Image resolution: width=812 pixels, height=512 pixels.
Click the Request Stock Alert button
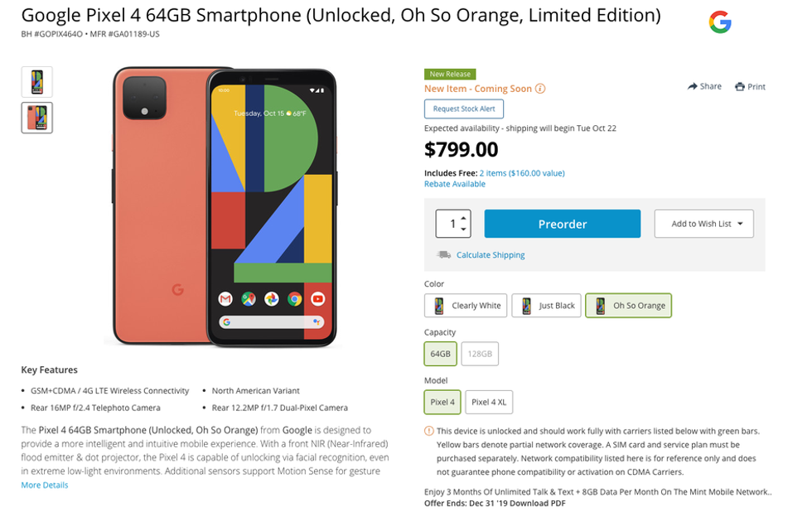click(x=463, y=109)
